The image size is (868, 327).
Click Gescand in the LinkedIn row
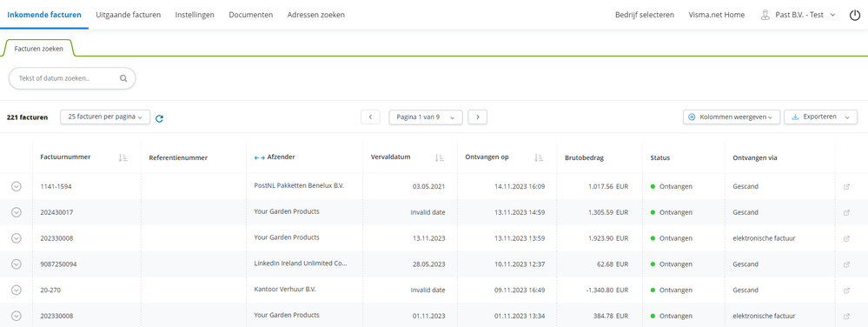(745, 264)
